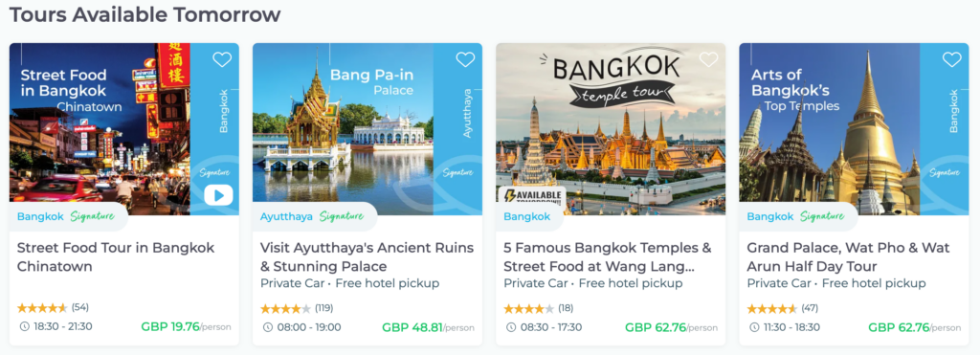Select the Ayutthaya location tag
The height and width of the screenshot is (355, 980).
tap(286, 217)
